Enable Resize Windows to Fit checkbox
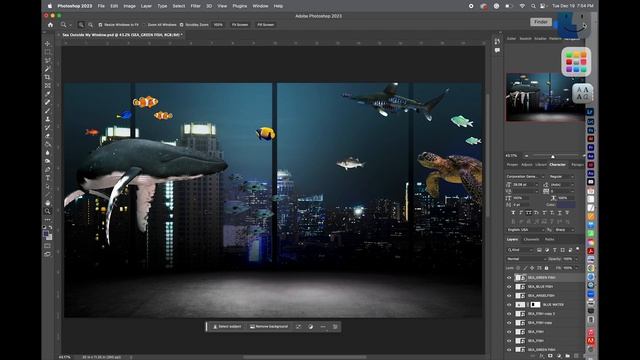The height and width of the screenshot is (360, 640). (x=100, y=25)
